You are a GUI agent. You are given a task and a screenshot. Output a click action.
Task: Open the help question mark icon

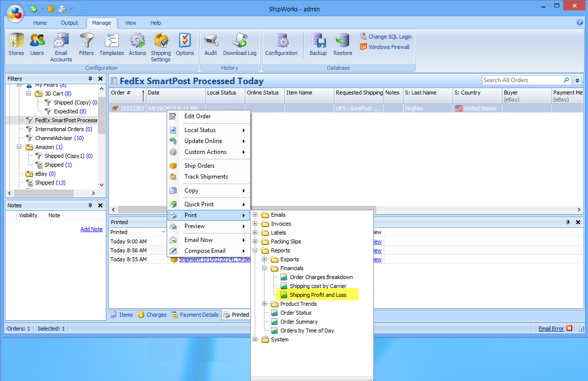click(580, 23)
